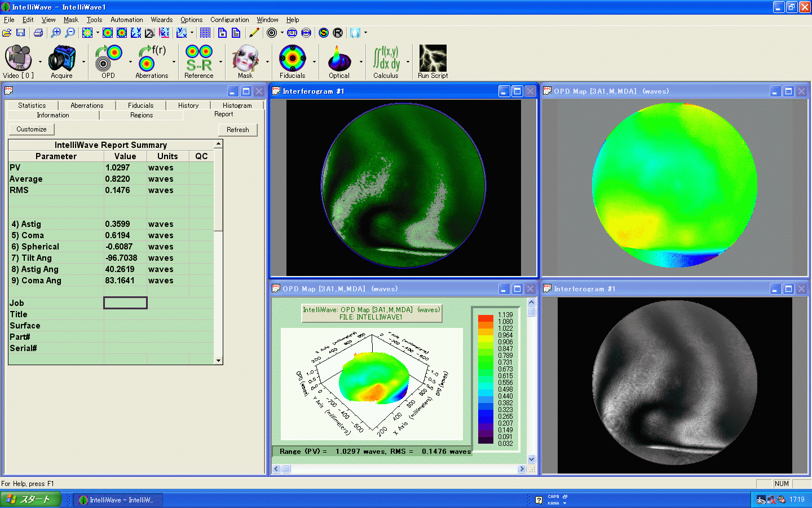Run Script lightning icon
This screenshot has width=812, height=508.
coord(433,58)
